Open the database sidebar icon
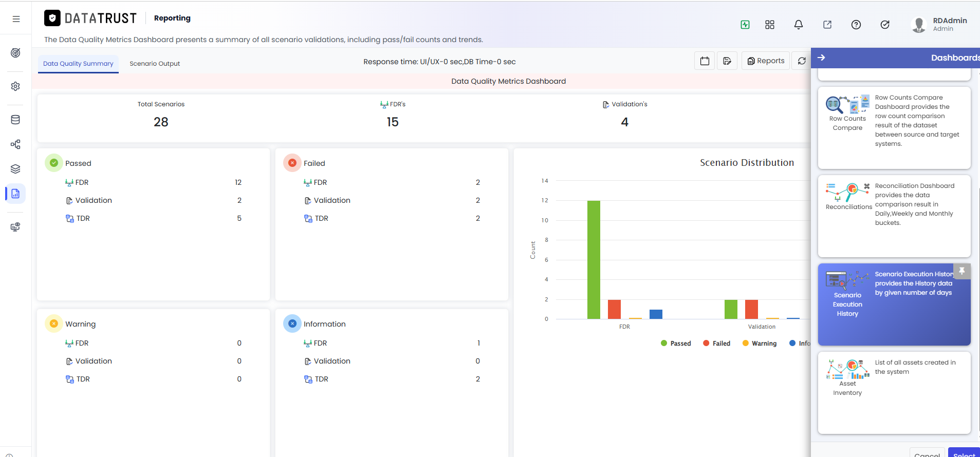Viewport: 980px width, 457px height. click(15, 120)
